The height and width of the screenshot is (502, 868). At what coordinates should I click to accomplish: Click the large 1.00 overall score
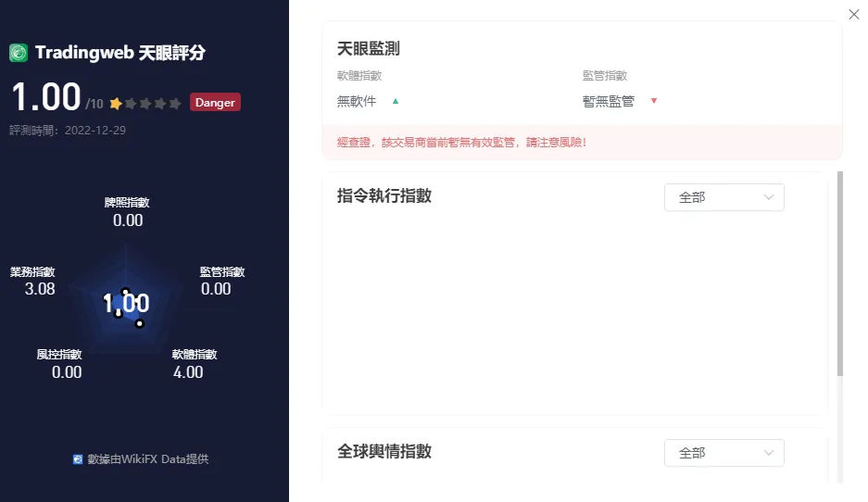(46, 97)
